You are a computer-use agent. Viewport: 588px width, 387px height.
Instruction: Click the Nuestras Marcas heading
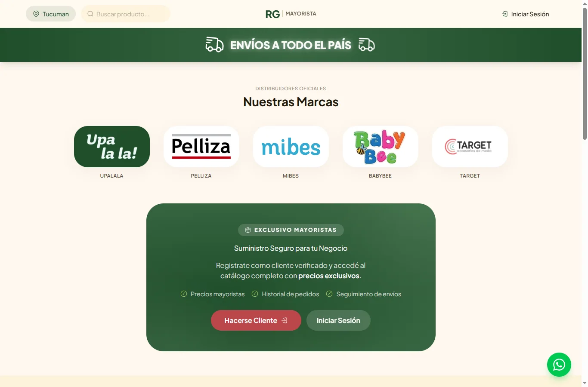pyautogui.click(x=291, y=102)
